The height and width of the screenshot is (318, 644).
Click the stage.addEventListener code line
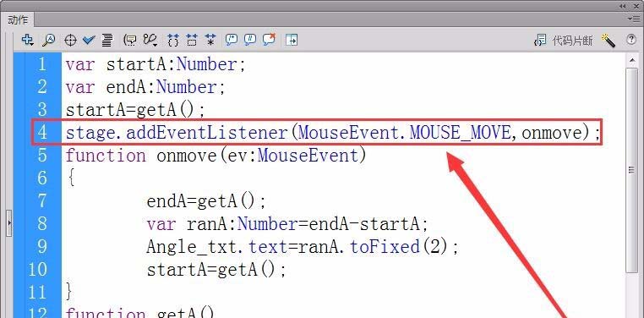coord(333,133)
